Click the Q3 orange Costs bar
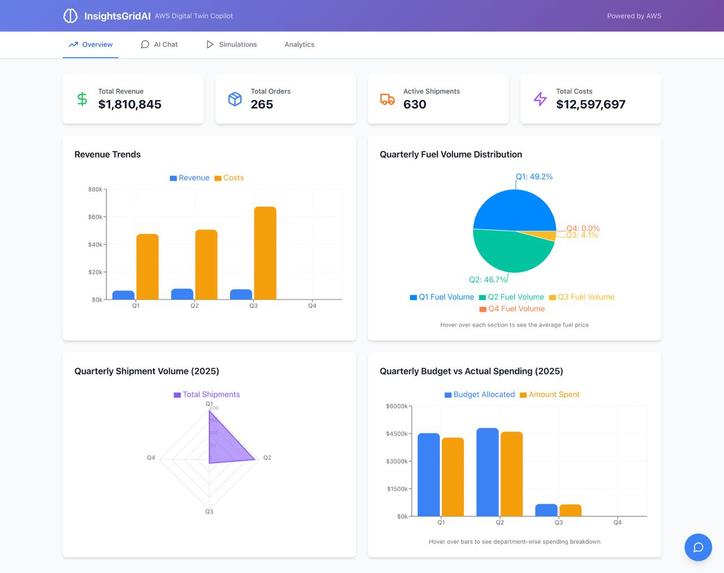The width and height of the screenshot is (724, 573). click(265, 253)
